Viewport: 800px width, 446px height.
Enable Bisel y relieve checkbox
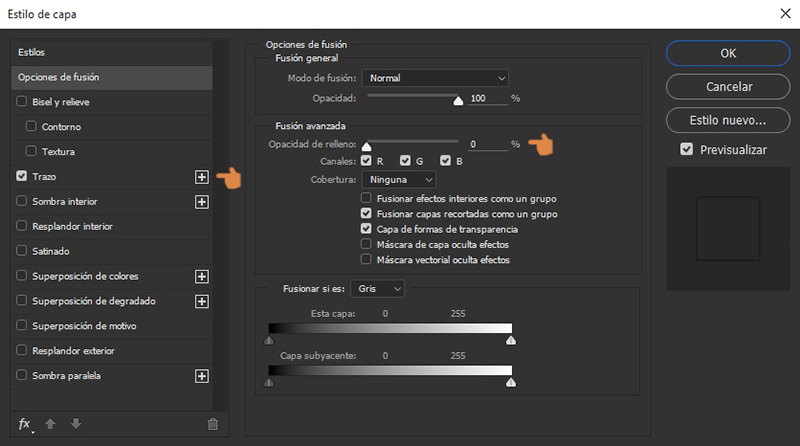[x=21, y=102]
